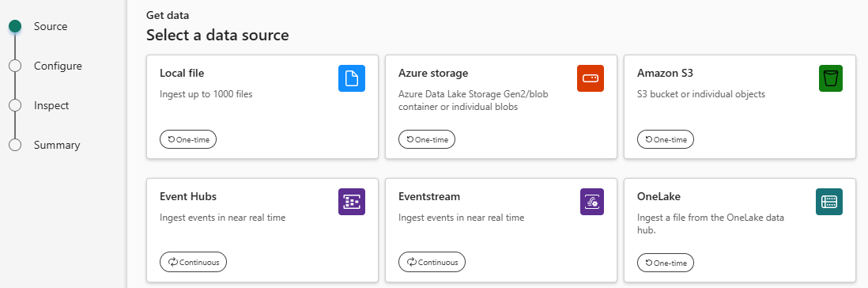
Task: Click the red Azure storage icon
Action: [590, 78]
